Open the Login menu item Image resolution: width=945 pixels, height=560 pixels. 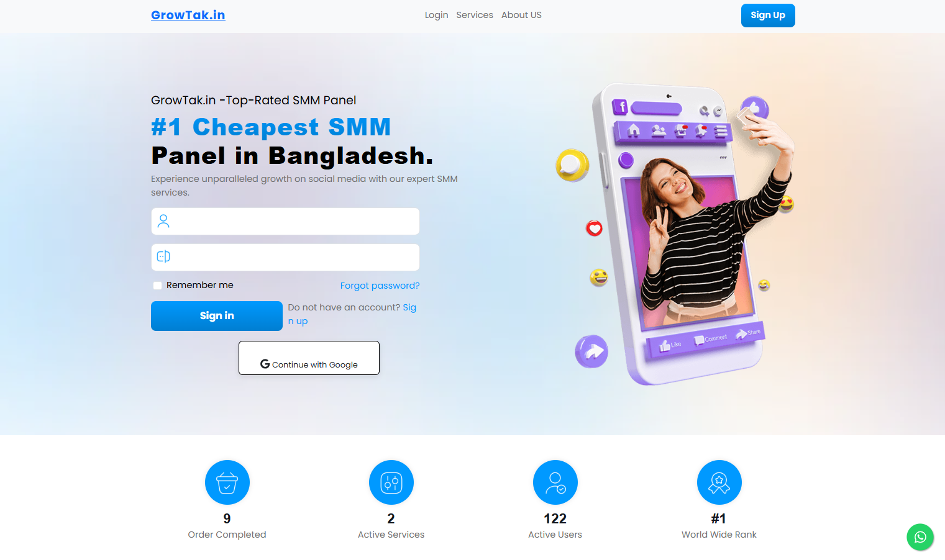coord(436,15)
